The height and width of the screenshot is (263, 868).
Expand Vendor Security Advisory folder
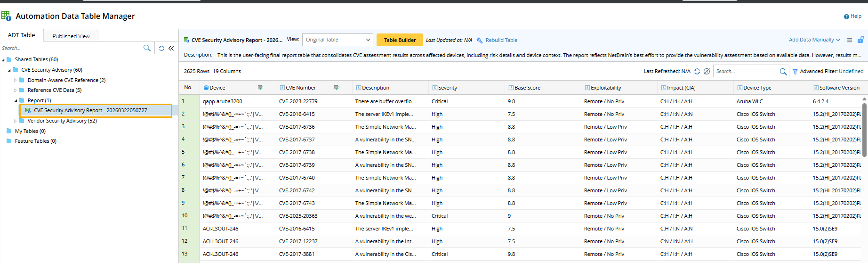[16, 121]
